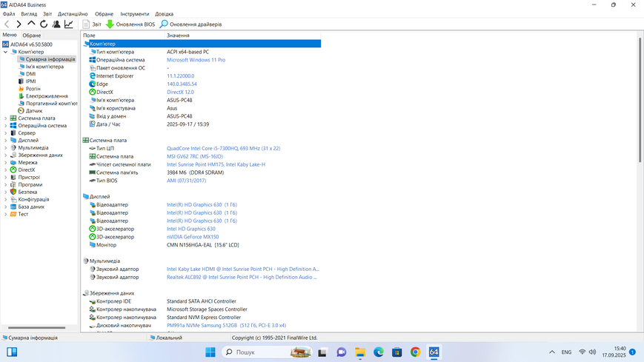This screenshot has height=362, width=644.
Task: Open Microsoft Edge from taskbar
Action: click(379, 352)
